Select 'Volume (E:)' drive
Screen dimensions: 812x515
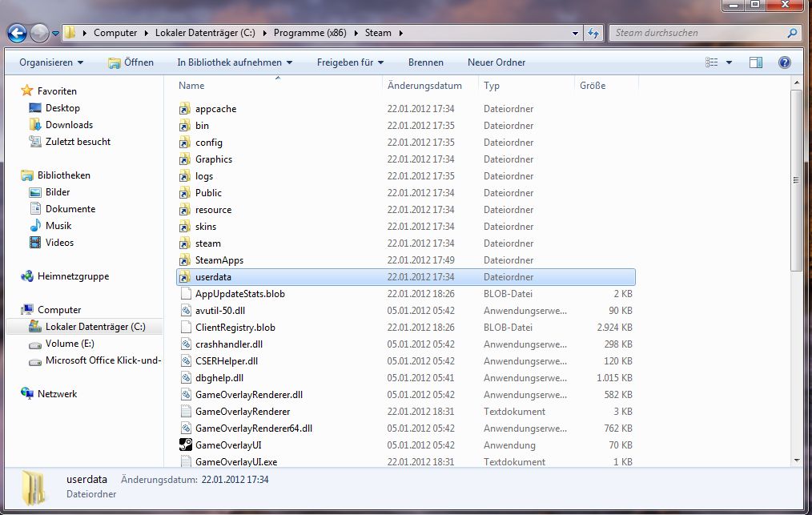[x=70, y=344]
